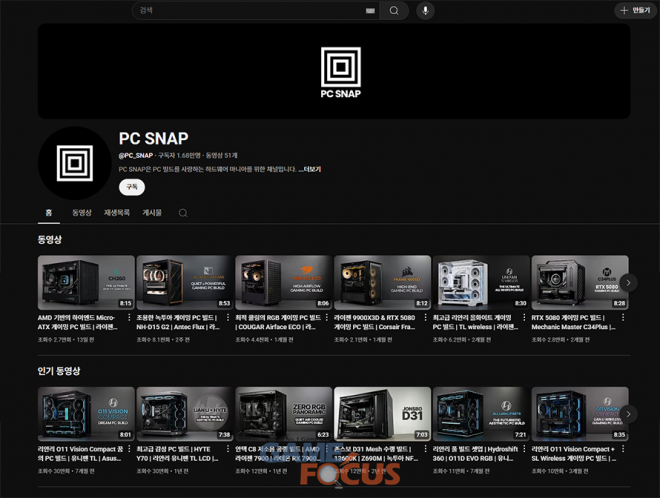This screenshot has height=498, width=660.
Task: Click the @PC_SNAP channel handle
Action: point(136,155)
